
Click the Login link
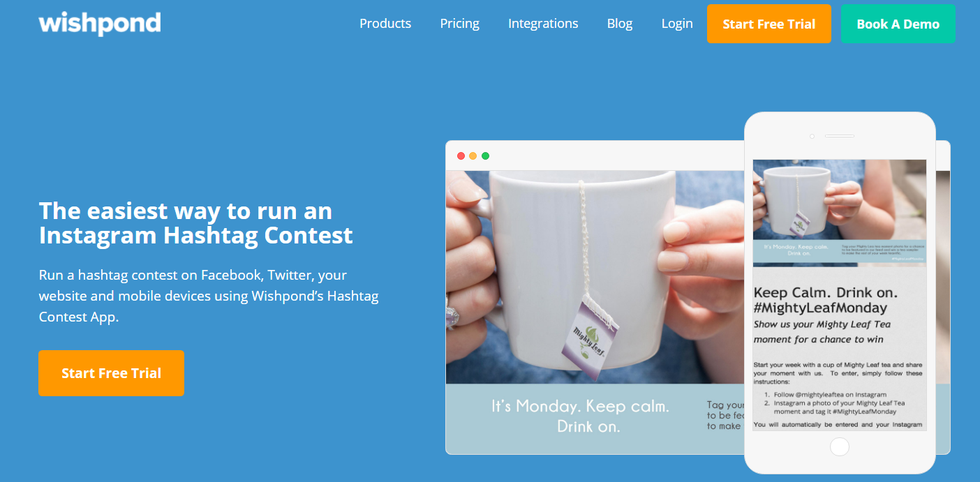click(677, 24)
